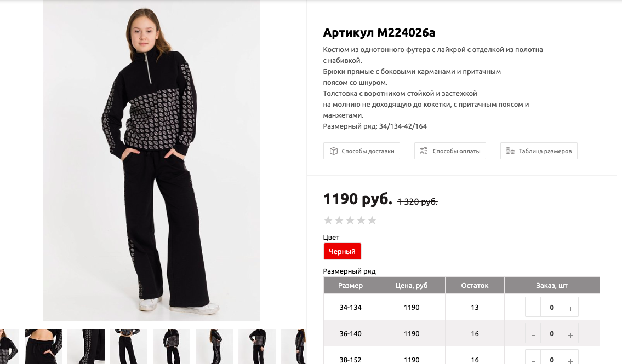The height and width of the screenshot is (364, 622).
Task: Click the quantity field for size 34-134
Action: pos(552,308)
